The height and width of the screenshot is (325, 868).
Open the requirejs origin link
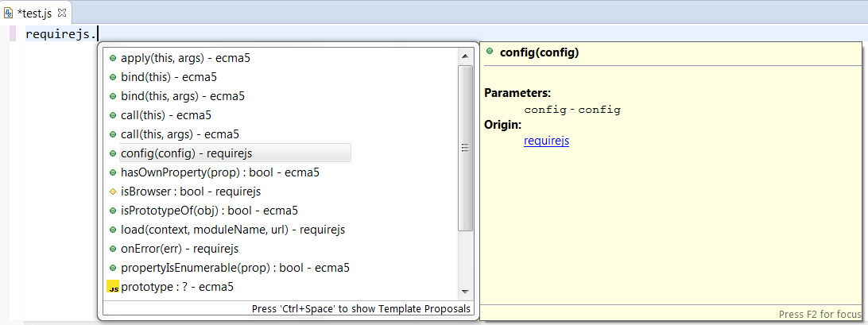click(546, 141)
